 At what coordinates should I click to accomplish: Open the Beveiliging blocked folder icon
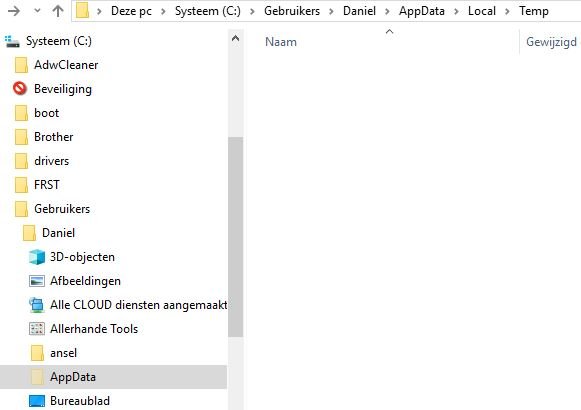[20, 89]
